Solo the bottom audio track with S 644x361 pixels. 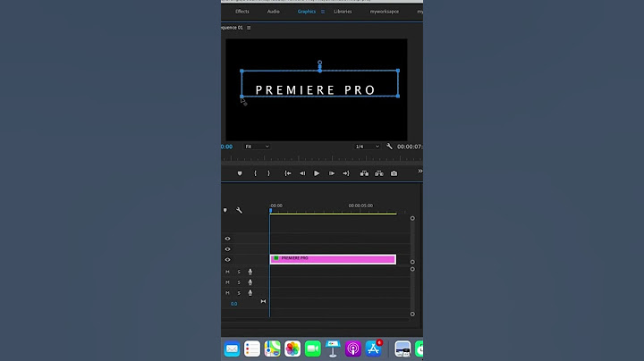click(239, 293)
